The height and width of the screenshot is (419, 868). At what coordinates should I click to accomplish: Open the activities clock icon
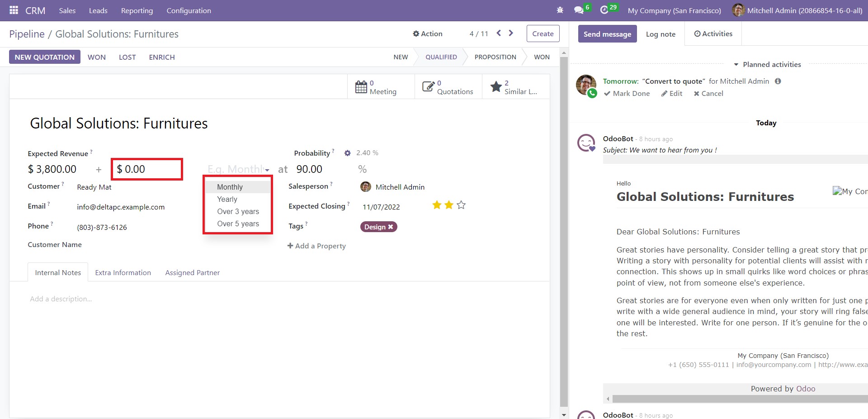point(604,10)
